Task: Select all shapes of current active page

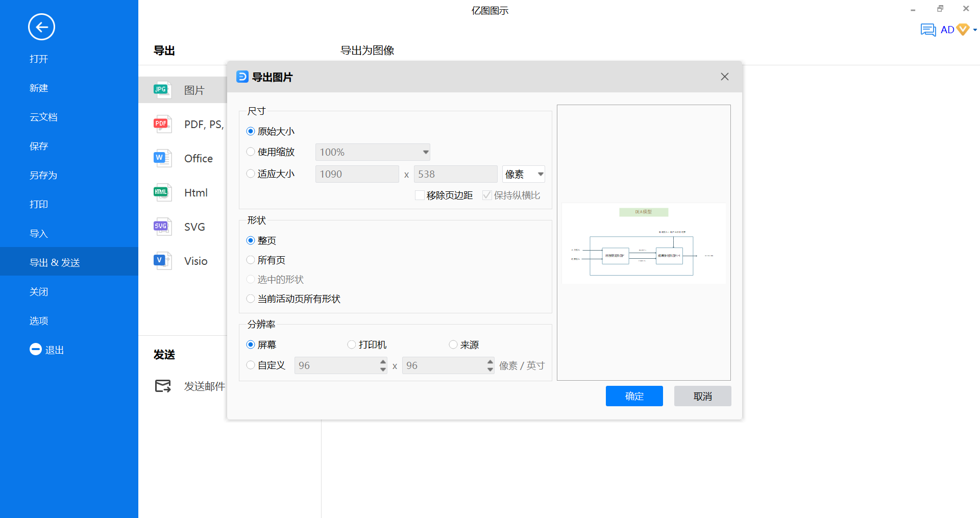Action: [251, 299]
